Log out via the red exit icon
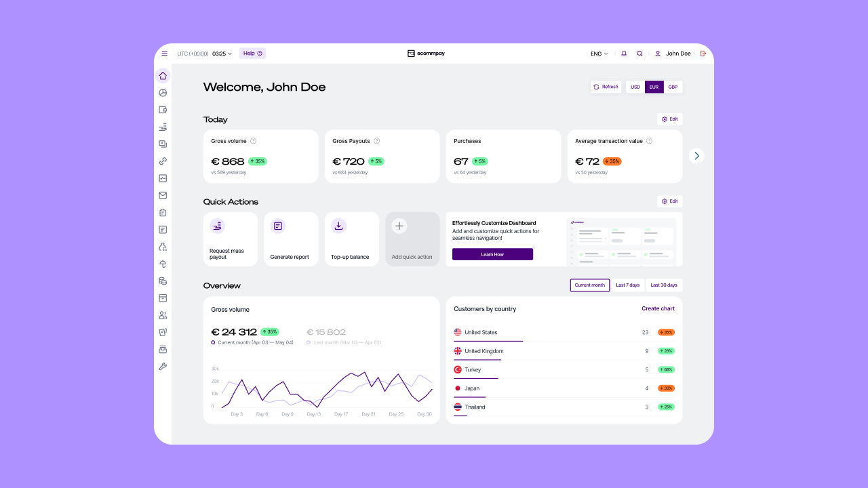This screenshot has height=488, width=868. (x=703, y=53)
